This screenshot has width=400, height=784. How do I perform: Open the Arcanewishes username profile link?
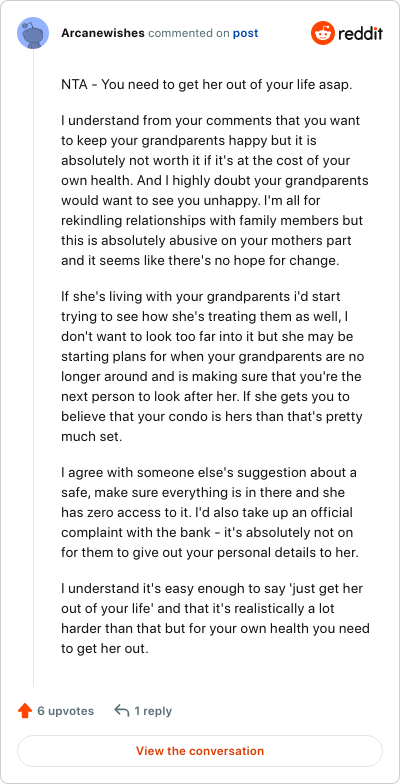pos(103,34)
